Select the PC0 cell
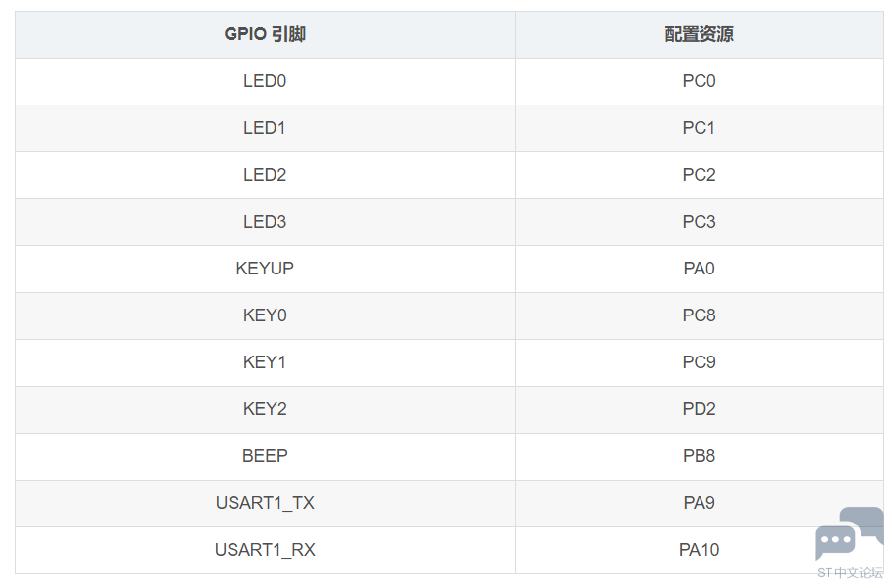The height and width of the screenshot is (588, 892). click(x=700, y=81)
